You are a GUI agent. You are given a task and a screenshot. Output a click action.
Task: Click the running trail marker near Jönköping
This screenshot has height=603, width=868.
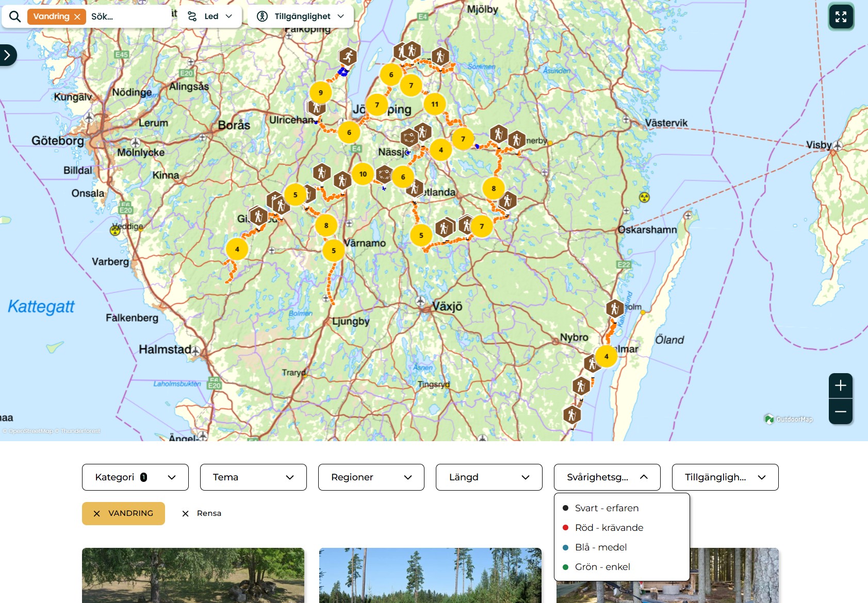[x=348, y=56]
